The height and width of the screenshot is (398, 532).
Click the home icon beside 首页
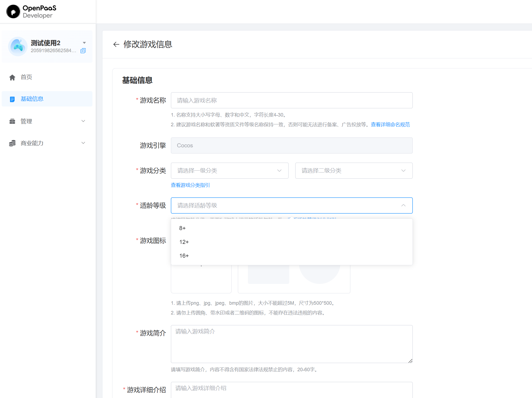[x=12, y=77]
